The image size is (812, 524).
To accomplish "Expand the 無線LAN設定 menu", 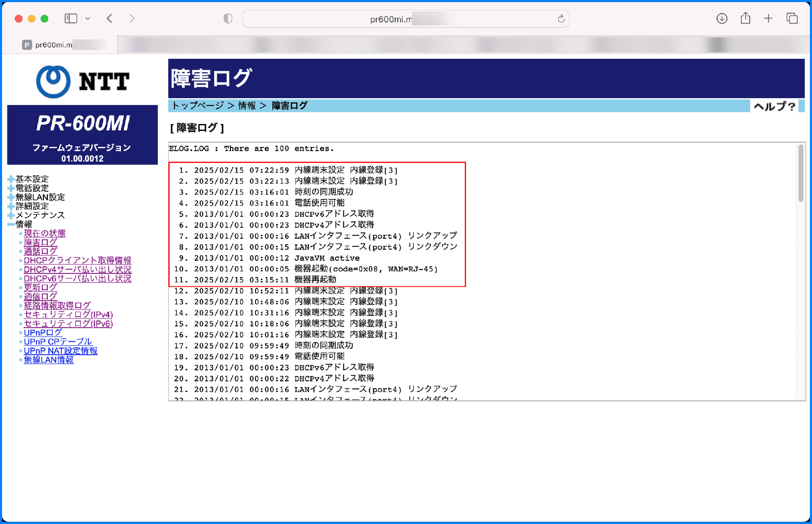I will [36, 197].
